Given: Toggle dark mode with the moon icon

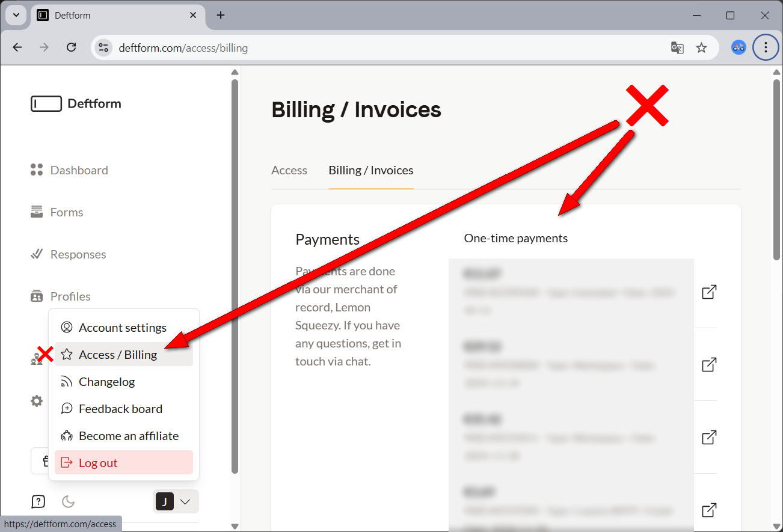Looking at the screenshot, I should (x=69, y=501).
